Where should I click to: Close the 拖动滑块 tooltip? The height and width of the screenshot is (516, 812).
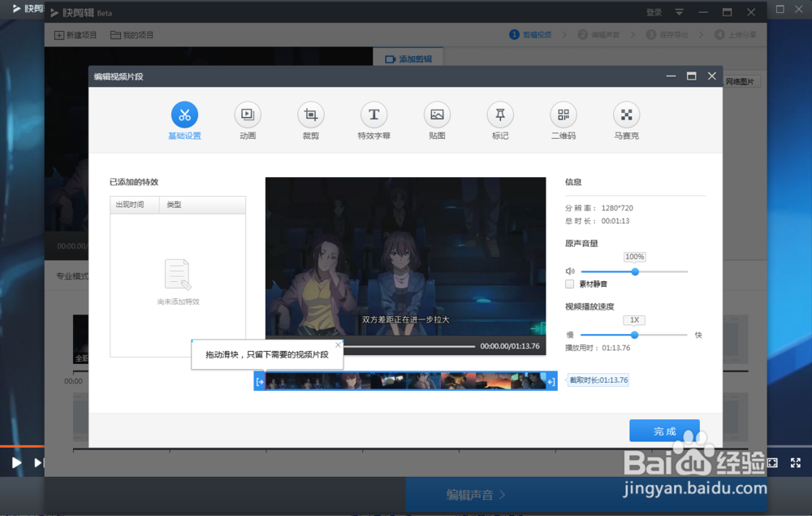[338, 345]
